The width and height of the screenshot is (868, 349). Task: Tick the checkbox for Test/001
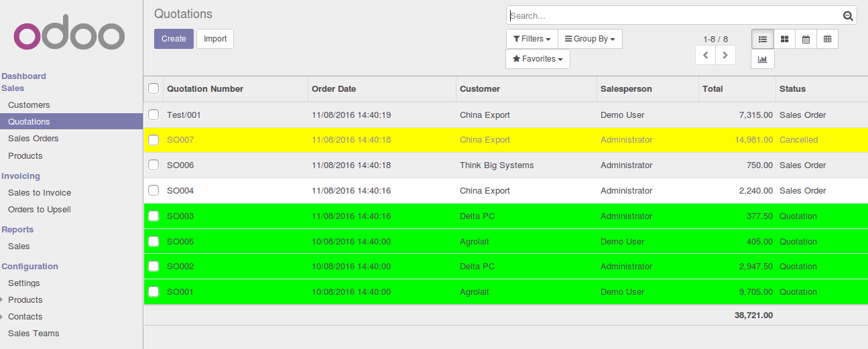coord(153,115)
